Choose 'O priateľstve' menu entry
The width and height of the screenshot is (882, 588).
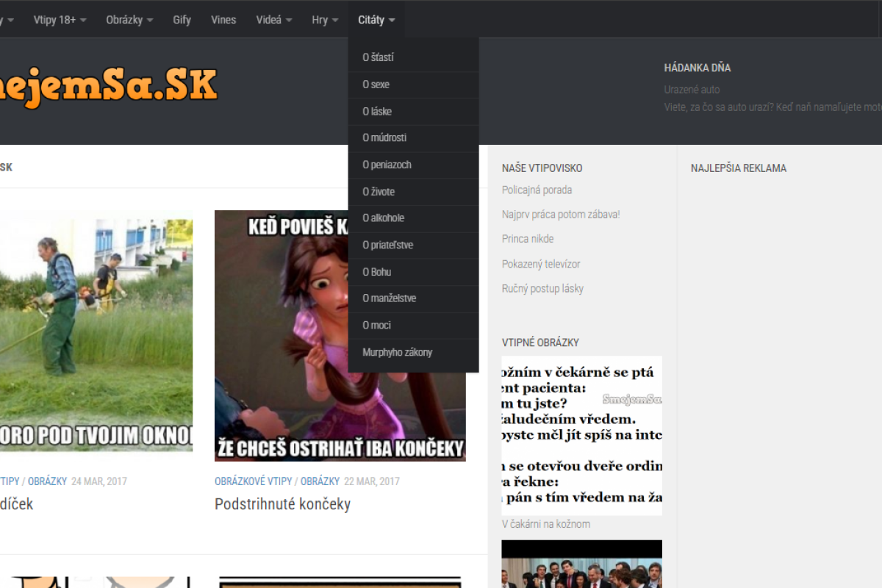coord(414,245)
